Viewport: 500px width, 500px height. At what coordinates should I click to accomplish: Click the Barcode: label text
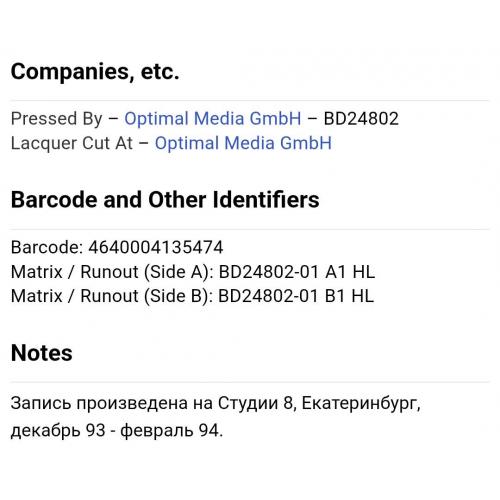coord(47,247)
